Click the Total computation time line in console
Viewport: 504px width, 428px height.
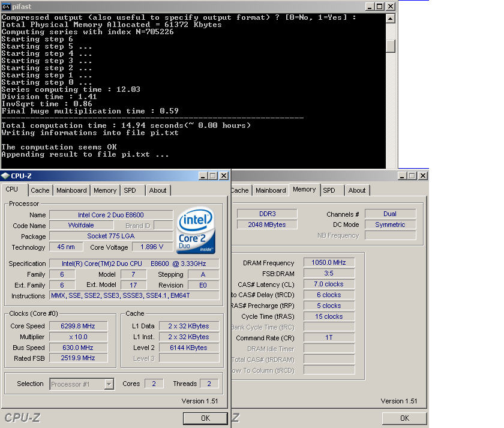126,125
